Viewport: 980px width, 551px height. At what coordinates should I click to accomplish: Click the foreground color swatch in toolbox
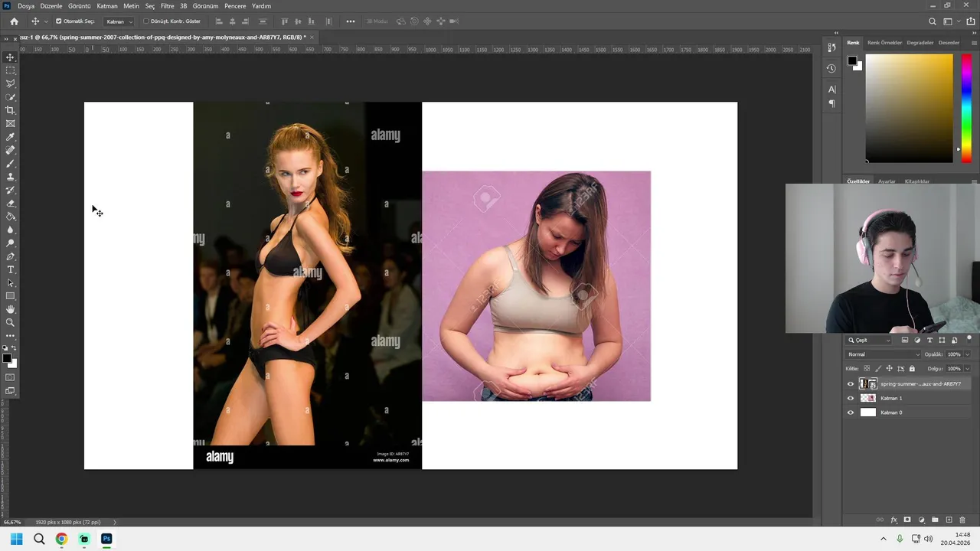(x=7, y=358)
